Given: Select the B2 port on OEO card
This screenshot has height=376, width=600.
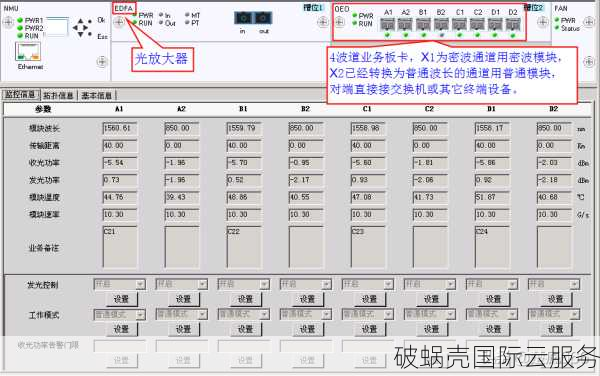Looking at the screenshot, I should (441, 25).
